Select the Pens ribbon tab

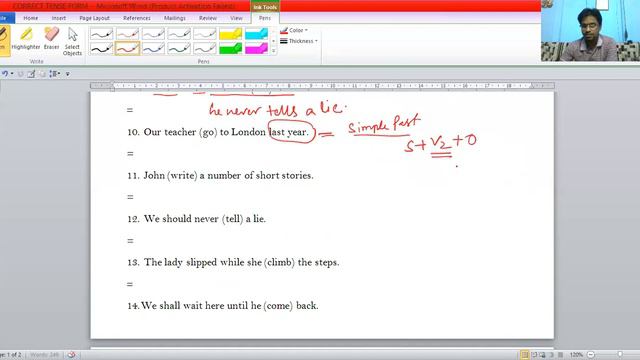tap(264, 18)
